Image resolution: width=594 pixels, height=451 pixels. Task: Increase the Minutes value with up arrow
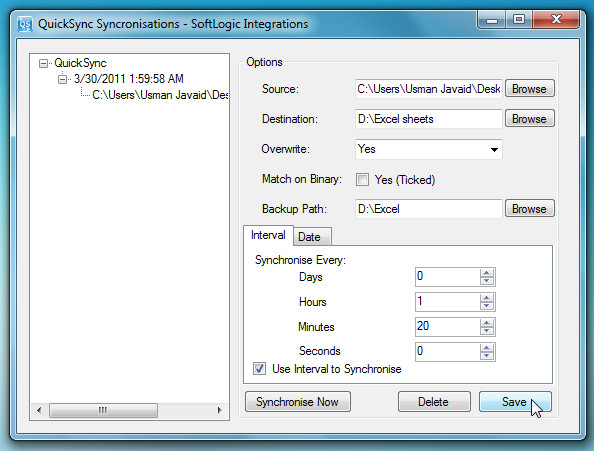click(x=487, y=323)
